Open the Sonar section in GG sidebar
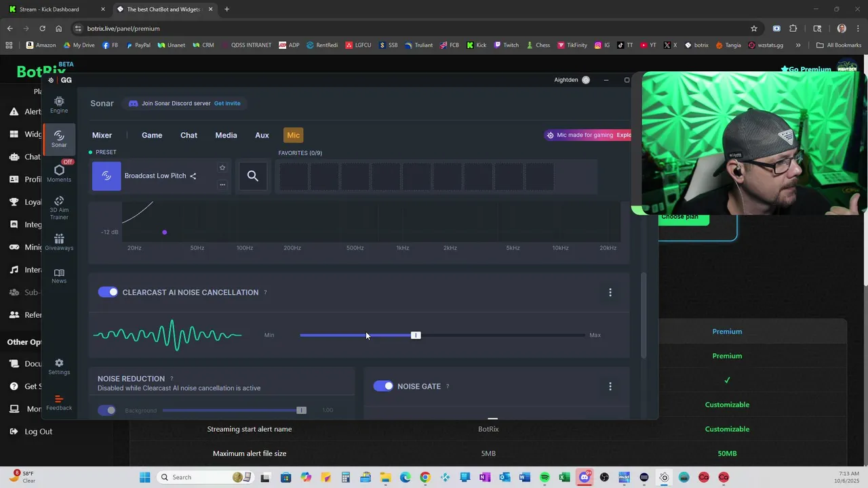 (59, 139)
